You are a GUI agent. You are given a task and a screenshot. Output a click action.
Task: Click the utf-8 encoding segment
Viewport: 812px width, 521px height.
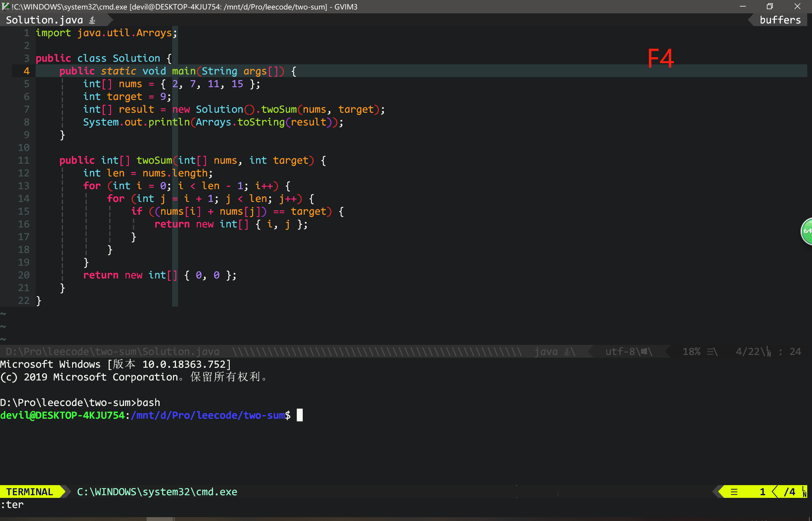click(620, 352)
